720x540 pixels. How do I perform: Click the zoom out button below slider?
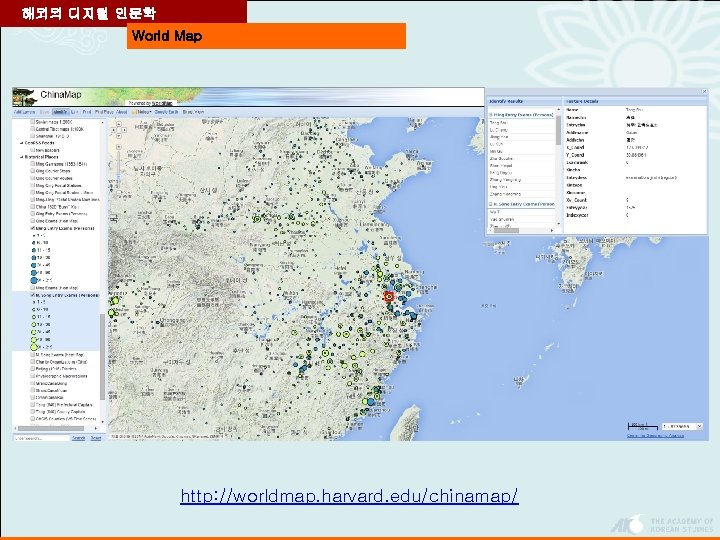click(118, 194)
